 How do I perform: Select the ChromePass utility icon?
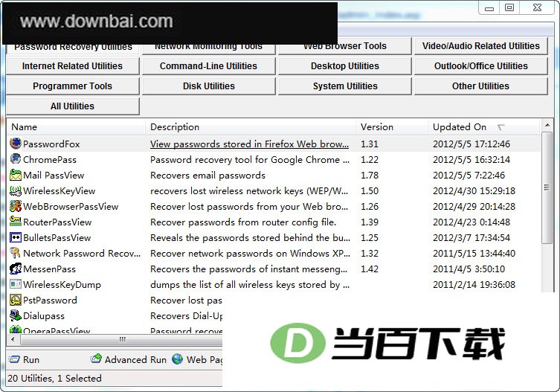(16, 159)
